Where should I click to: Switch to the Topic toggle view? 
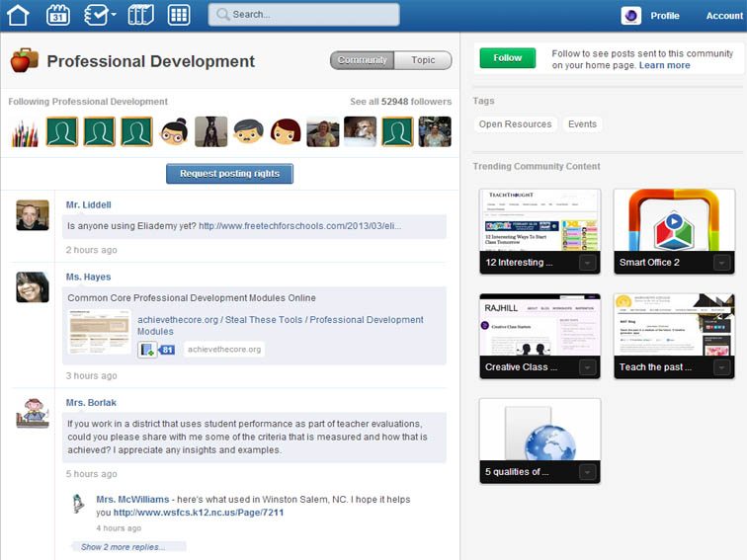tap(423, 60)
